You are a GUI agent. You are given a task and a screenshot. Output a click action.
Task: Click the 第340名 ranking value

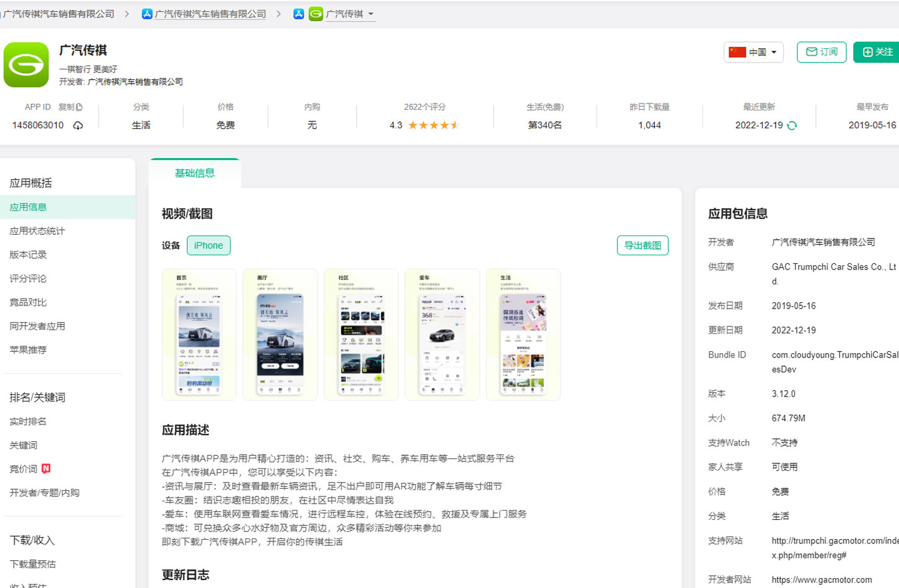pyautogui.click(x=545, y=125)
